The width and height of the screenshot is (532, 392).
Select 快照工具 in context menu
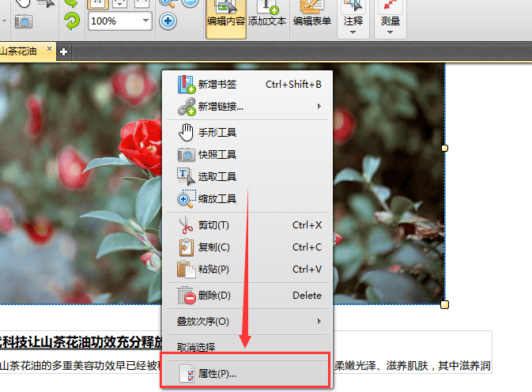(249, 155)
